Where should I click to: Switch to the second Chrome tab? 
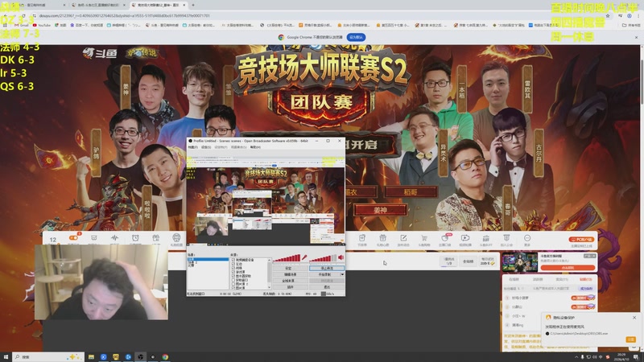(97, 5)
